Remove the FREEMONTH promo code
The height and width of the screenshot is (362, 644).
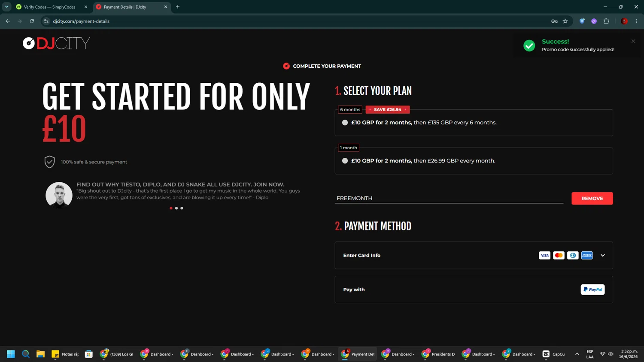592,198
